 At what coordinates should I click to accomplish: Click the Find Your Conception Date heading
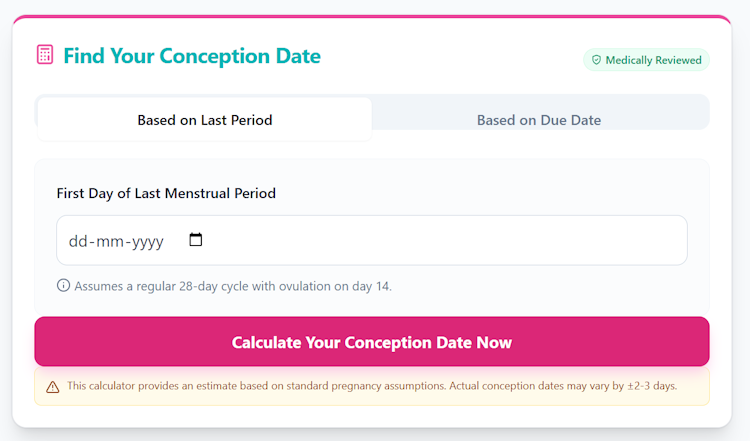(192, 56)
